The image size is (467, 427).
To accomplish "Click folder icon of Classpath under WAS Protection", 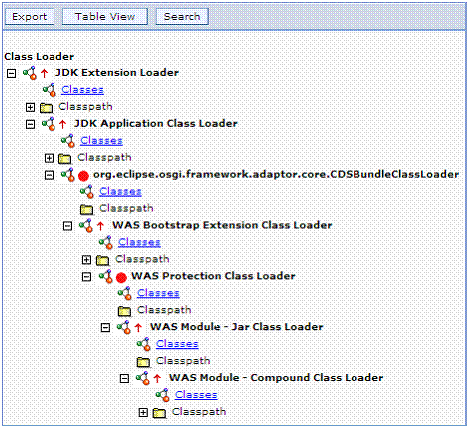I will tap(125, 311).
